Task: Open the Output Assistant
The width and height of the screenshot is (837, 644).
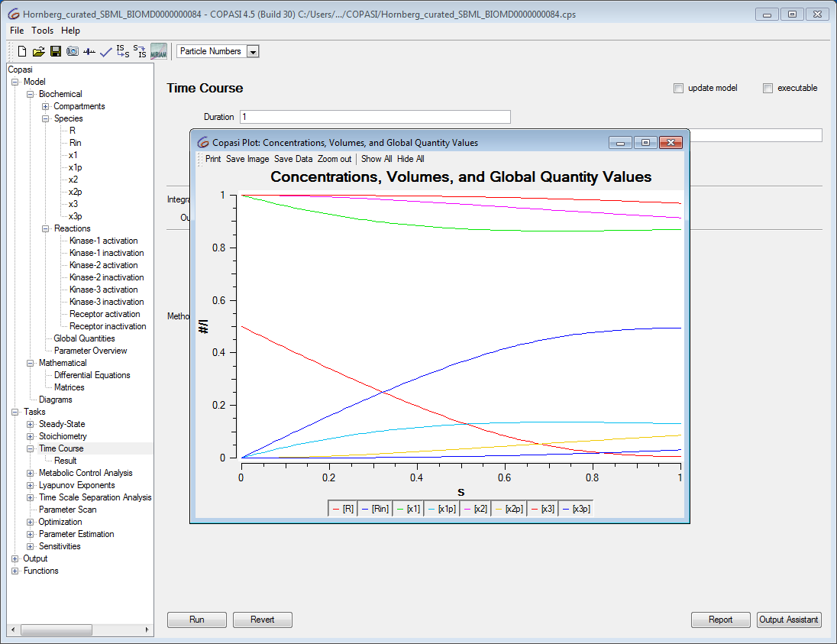Action: click(789, 620)
